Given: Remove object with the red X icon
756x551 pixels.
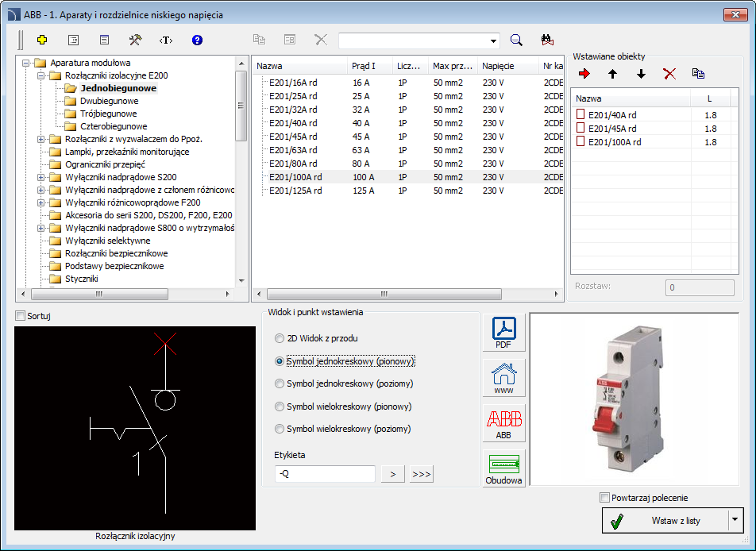Looking at the screenshot, I should [669, 74].
